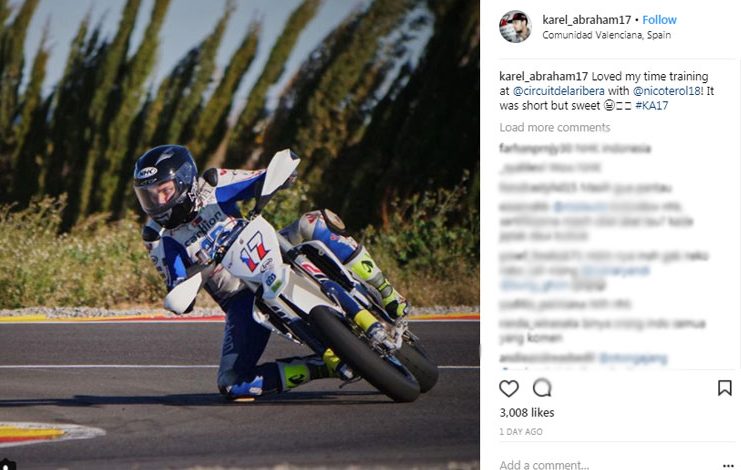Open Comunidad Valenciana, Spain location

tap(606, 35)
